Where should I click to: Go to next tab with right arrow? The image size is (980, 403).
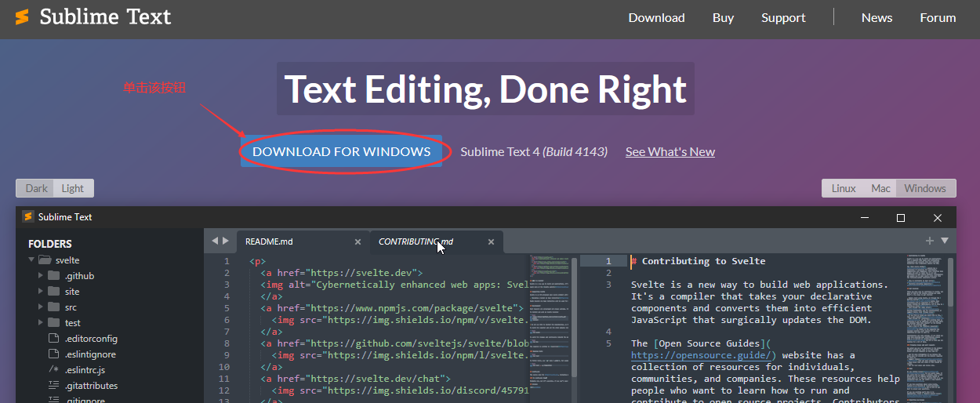(x=226, y=241)
